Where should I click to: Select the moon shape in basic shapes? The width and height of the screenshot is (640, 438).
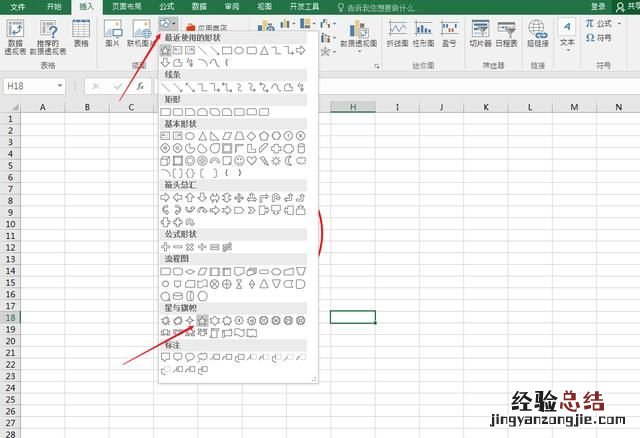click(289, 161)
